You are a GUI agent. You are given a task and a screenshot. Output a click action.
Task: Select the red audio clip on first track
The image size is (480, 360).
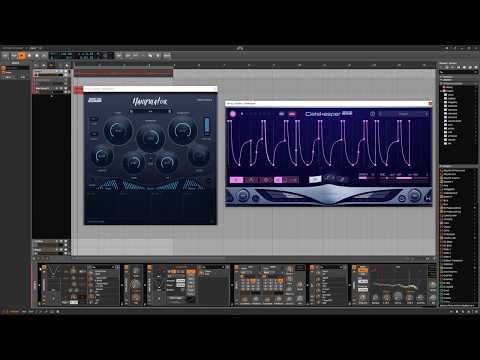click(x=123, y=72)
